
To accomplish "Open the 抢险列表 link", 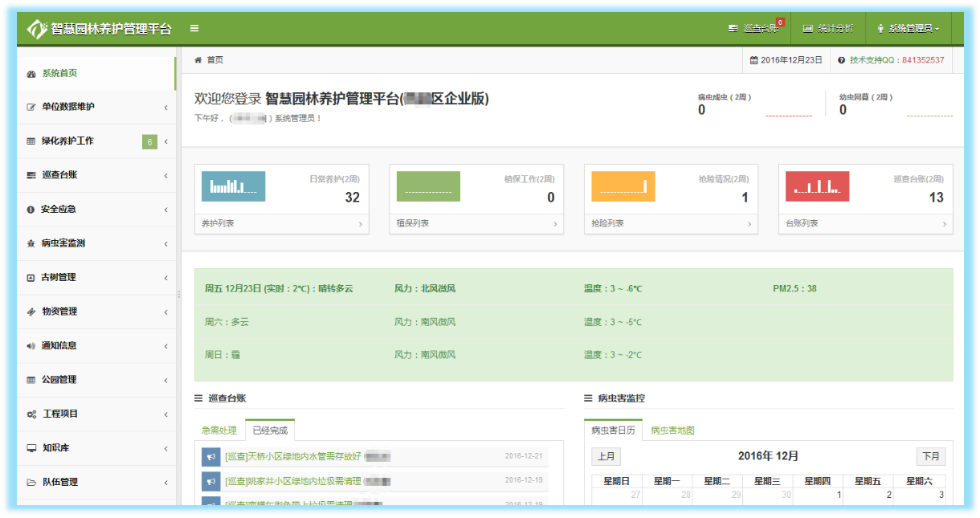I will [671, 224].
